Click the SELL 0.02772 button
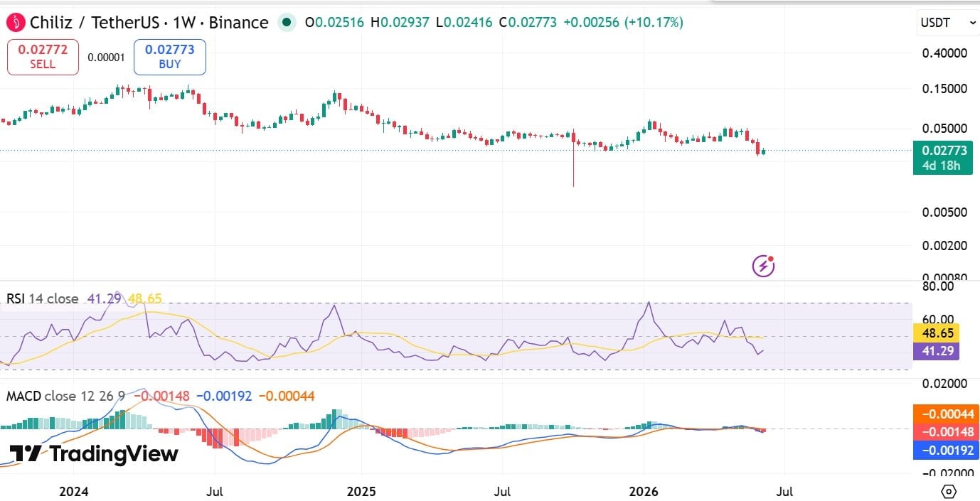The image size is (980, 501). tap(43, 57)
